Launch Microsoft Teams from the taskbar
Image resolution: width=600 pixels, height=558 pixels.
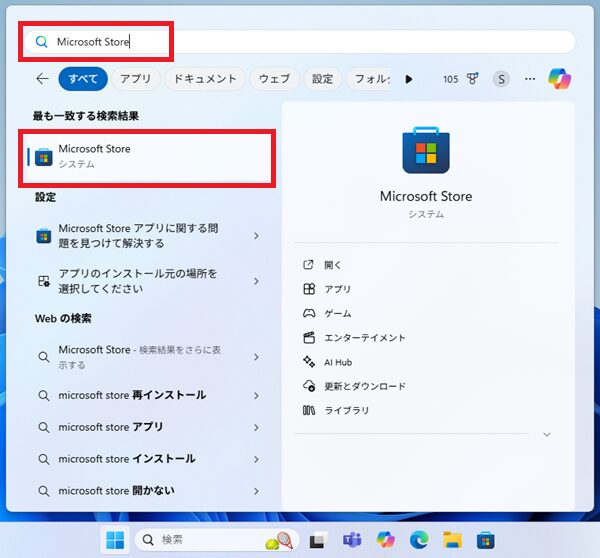[x=352, y=540]
